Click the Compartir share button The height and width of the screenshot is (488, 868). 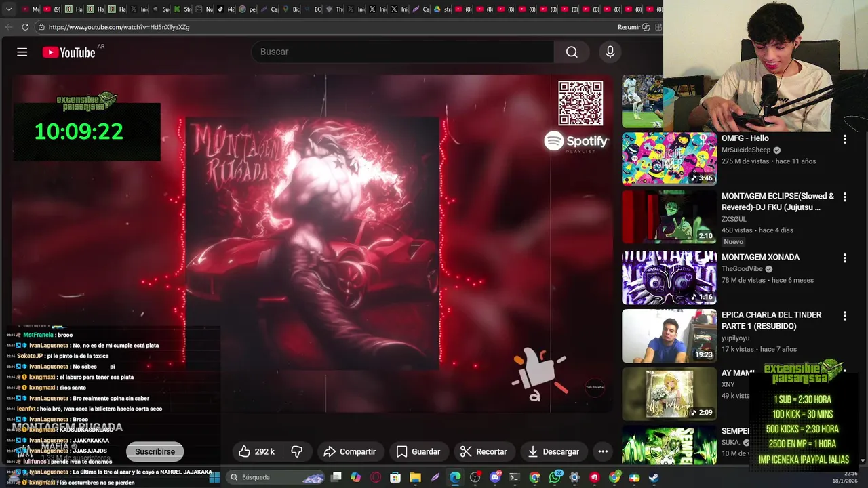click(x=350, y=451)
